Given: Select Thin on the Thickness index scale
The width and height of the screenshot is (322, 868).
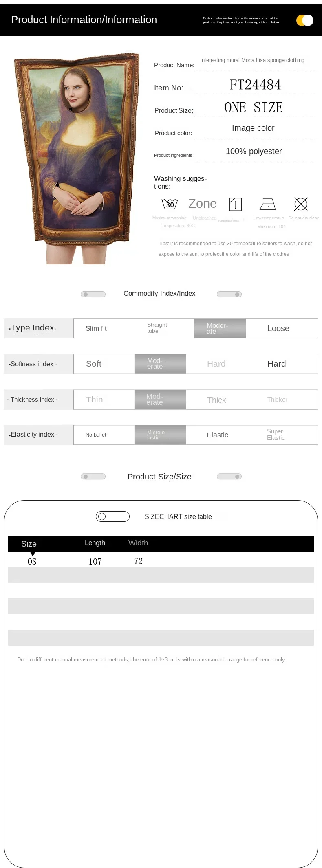Looking at the screenshot, I should (95, 400).
